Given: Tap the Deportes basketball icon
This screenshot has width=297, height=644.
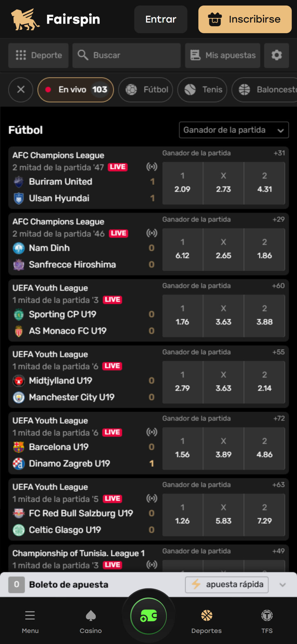Looking at the screenshot, I should pos(206,616).
